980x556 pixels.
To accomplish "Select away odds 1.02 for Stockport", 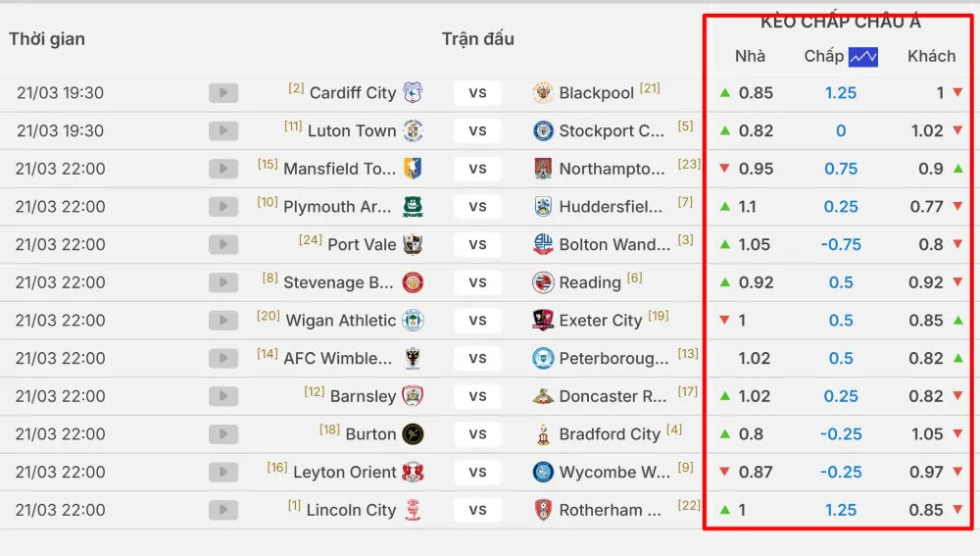I will pyautogui.click(x=926, y=131).
